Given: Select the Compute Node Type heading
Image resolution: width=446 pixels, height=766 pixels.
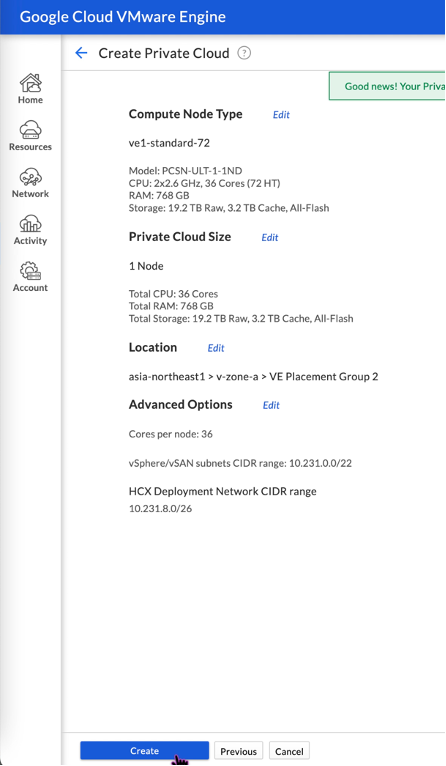Looking at the screenshot, I should click(186, 114).
